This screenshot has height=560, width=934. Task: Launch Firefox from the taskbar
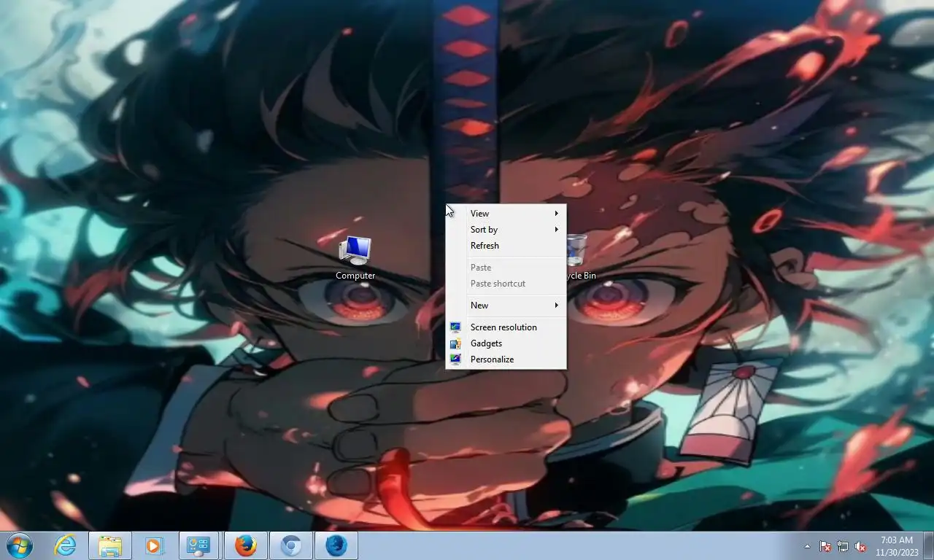246,545
